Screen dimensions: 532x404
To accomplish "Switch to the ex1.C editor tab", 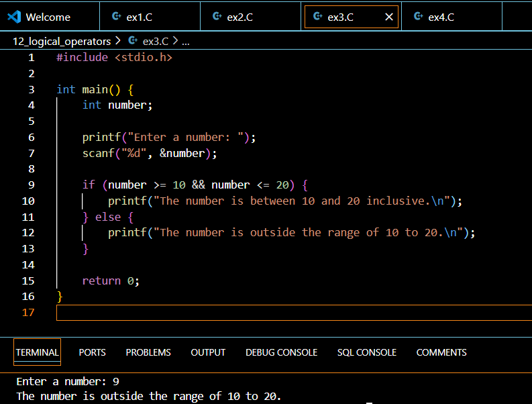I will pos(140,17).
